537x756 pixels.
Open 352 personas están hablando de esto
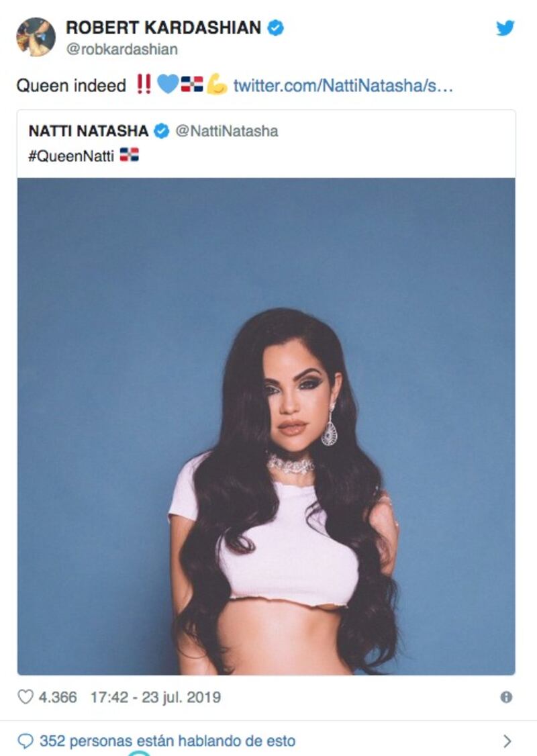167,741
